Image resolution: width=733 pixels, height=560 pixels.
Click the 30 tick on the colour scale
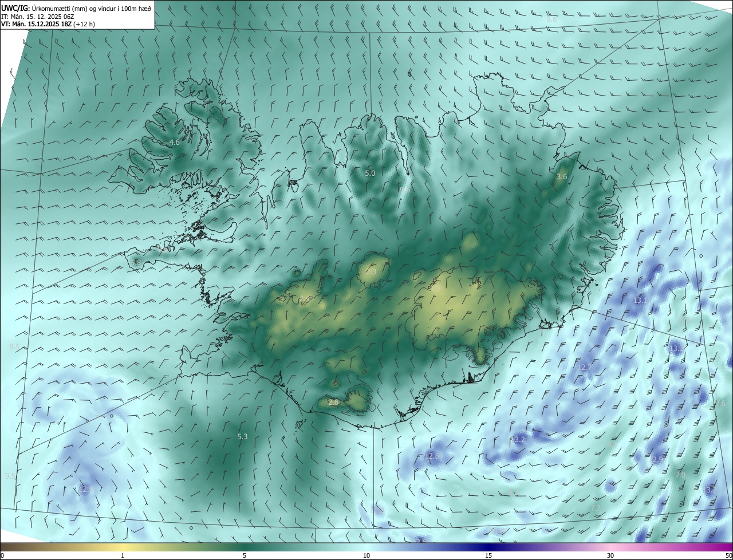[x=610, y=556]
